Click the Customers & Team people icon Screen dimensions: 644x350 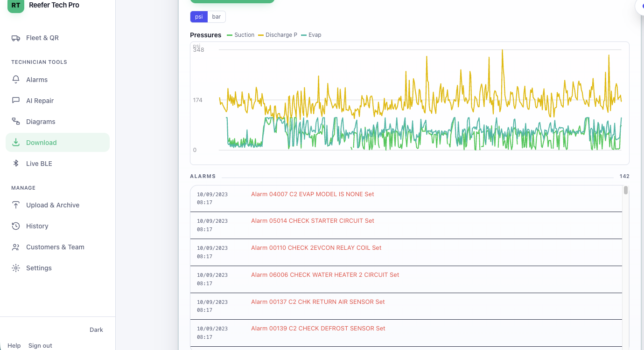tap(16, 247)
